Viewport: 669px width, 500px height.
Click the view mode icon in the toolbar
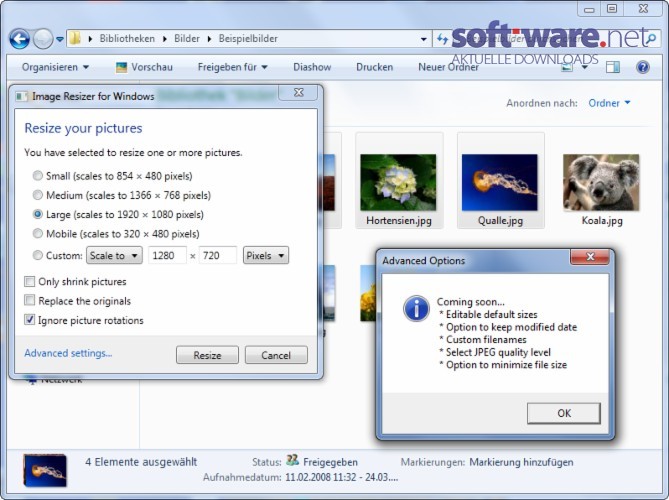tap(567, 67)
